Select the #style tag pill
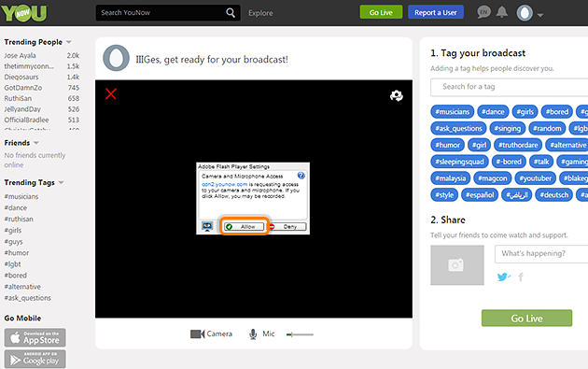 click(x=444, y=195)
